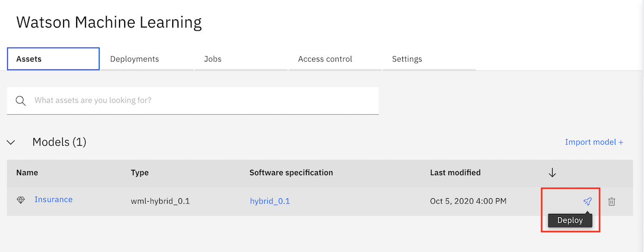Delete the Insurance model with trash icon

[612, 201]
